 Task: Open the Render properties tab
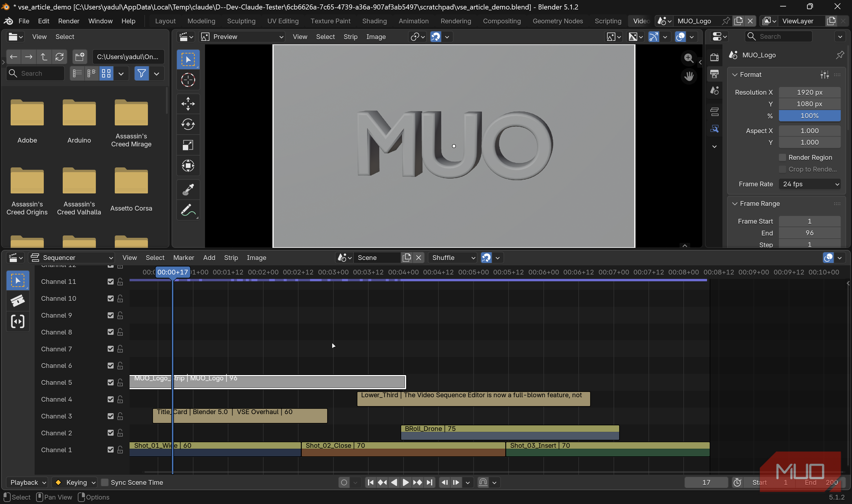point(714,57)
